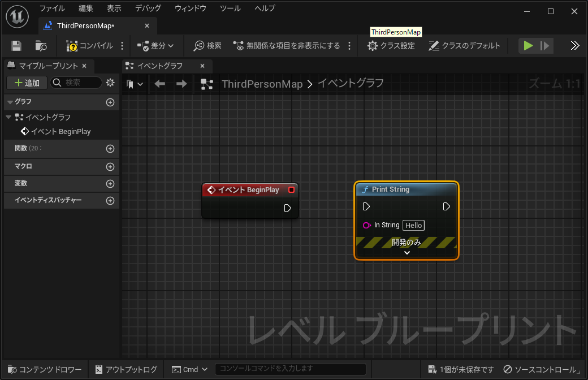Open クラス設定 class settings

pos(391,46)
